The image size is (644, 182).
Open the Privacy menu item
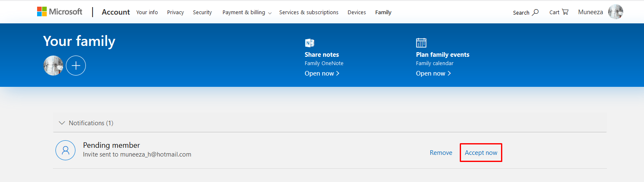pos(175,13)
